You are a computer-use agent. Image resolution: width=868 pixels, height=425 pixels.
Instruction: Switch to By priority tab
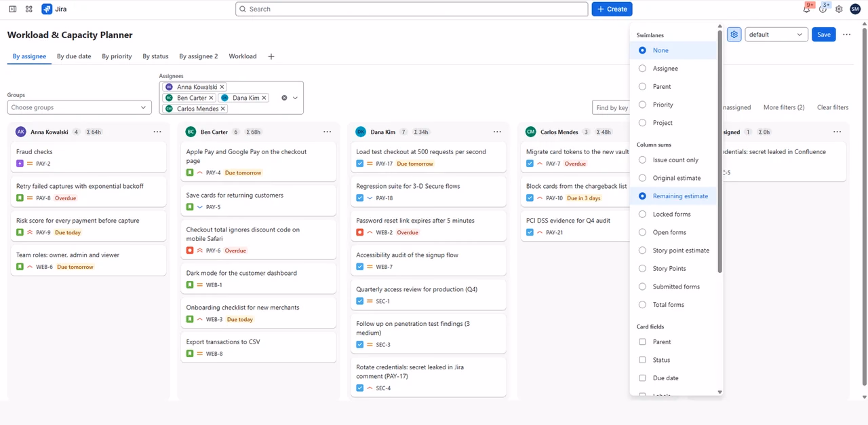click(x=117, y=56)
